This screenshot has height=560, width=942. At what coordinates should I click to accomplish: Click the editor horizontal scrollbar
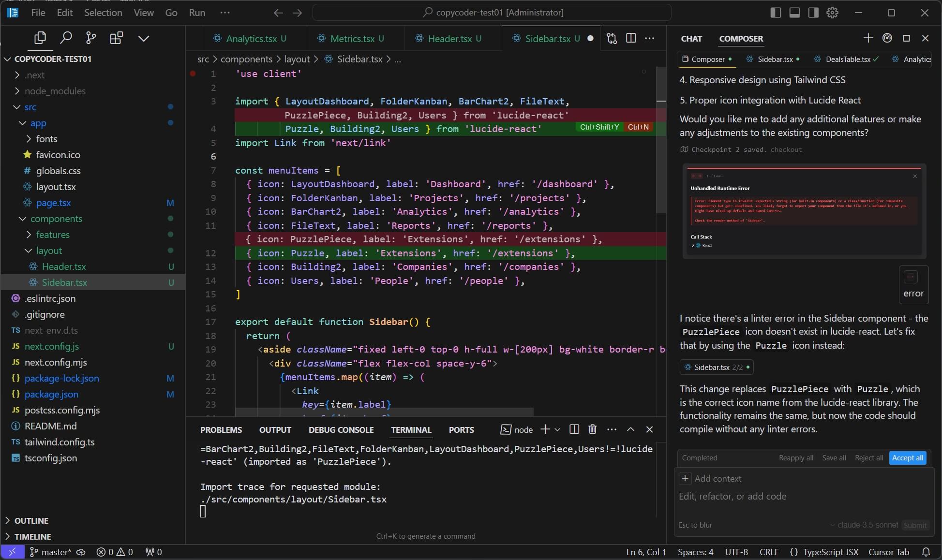tap(384, 412)
